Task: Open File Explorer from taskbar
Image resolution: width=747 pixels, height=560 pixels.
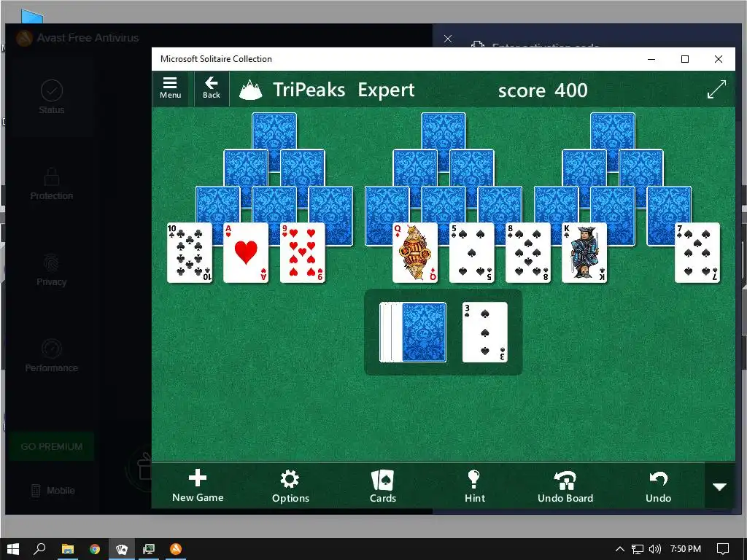Action: coord(68,549)
